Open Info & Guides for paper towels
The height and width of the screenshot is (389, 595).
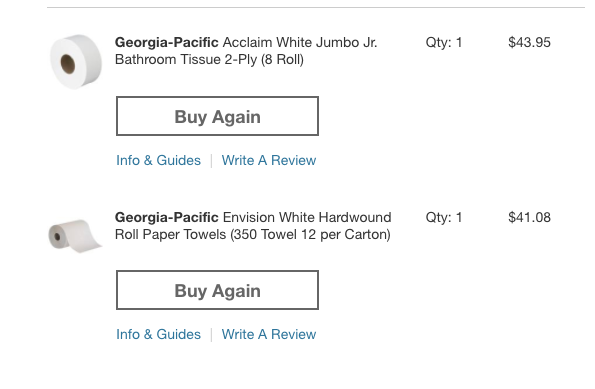pos(158,334)
